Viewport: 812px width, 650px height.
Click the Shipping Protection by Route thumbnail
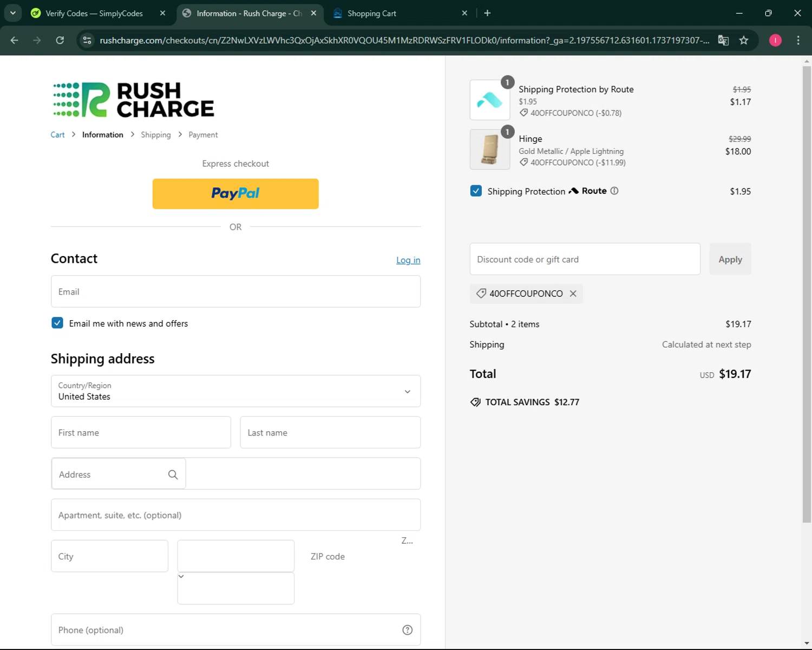[490, 100]
